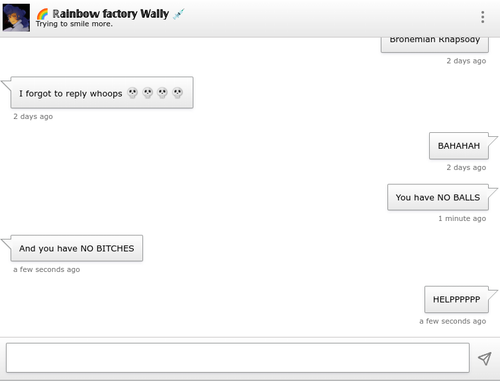Screen dimensions: 500x381
Task: Select the 'BAHAHAH' message bubble
Action: click(459, 146)
